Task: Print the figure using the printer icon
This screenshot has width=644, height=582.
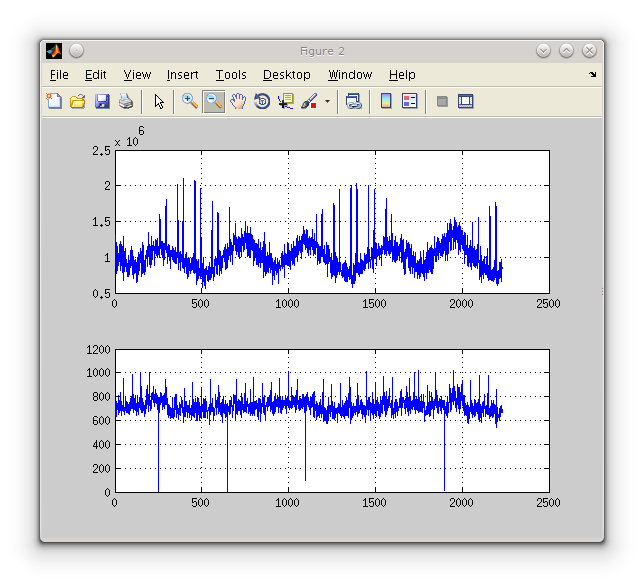Action: 125,101
